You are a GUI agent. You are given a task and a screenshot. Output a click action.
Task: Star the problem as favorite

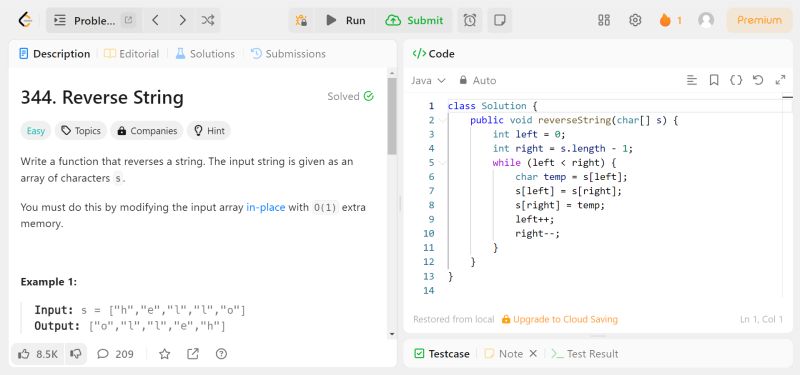click(164, 354)
